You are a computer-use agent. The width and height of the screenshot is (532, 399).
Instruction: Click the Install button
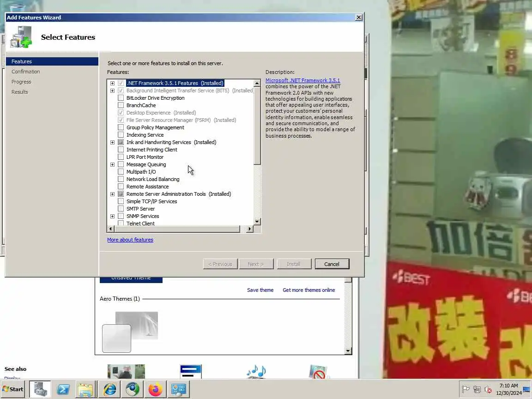pos(294,264)
